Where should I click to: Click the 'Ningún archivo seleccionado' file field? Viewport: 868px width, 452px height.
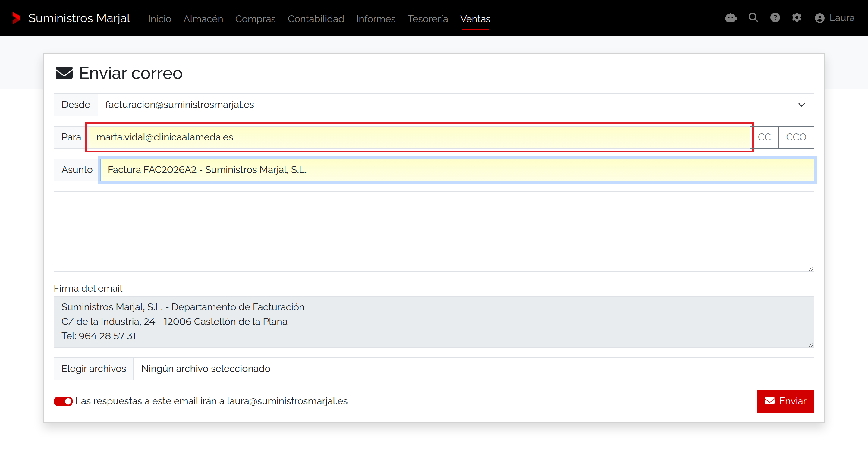474,369
